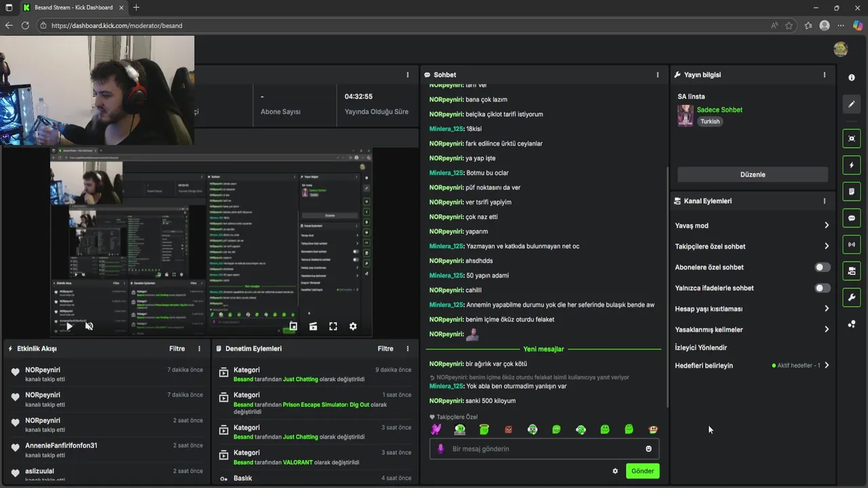Open Sohbet panel three-dot menu

tap(657, 75)
